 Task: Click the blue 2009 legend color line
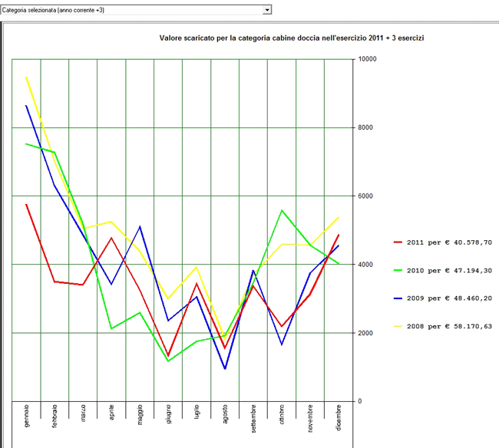[398, 298]
